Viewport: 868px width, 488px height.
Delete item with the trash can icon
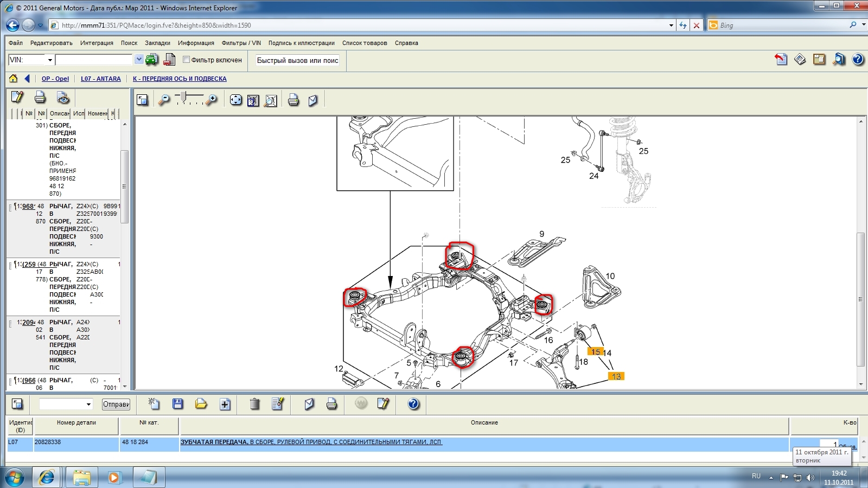254,403
